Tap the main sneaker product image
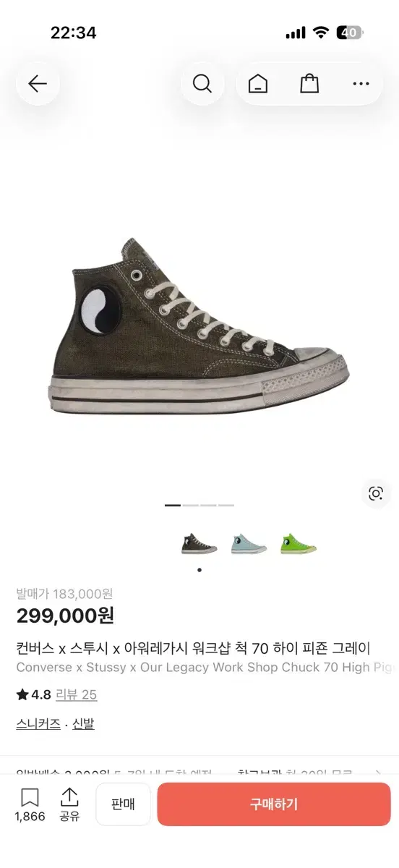The height and width of the screenshot is (868, 399). [x=199, y=325]
